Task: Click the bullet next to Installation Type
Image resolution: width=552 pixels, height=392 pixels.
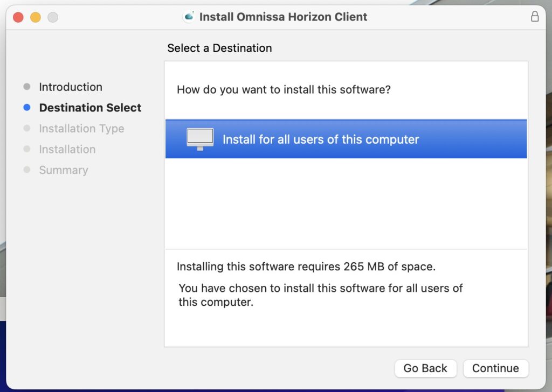Action: pos(27,129)
